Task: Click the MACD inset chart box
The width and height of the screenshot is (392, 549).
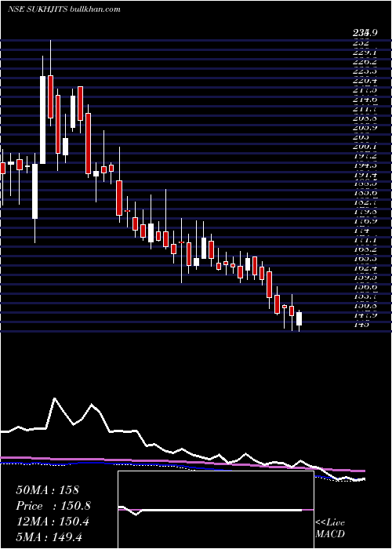Action: coord(216,510)
